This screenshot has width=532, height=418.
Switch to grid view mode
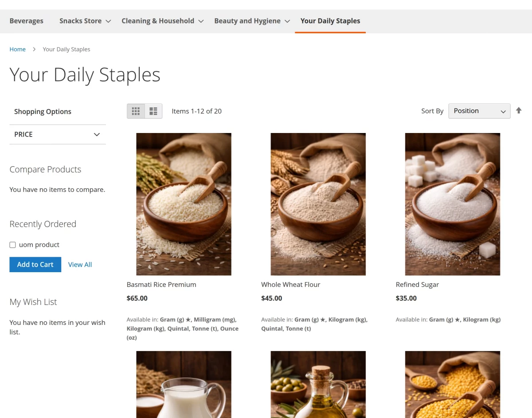pos(136,111)
